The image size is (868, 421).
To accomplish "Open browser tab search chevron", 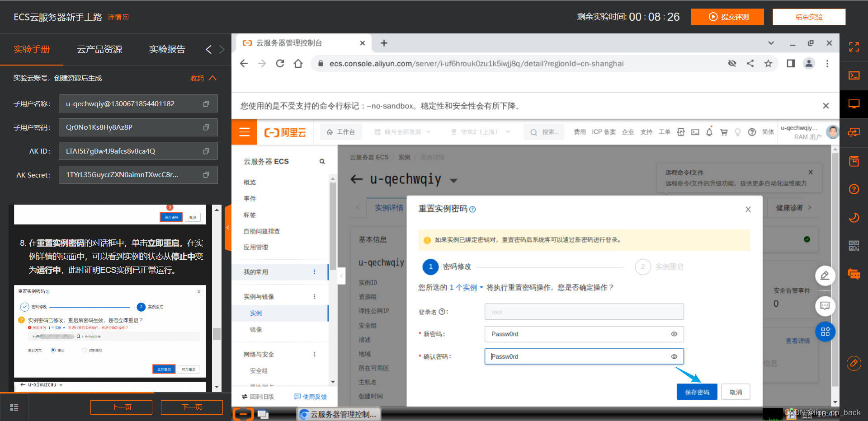I will [x=771, y=43].
